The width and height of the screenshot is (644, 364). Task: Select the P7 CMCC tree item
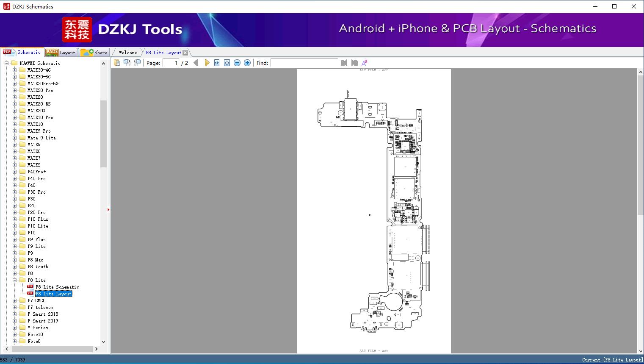[x=36, y=300]
